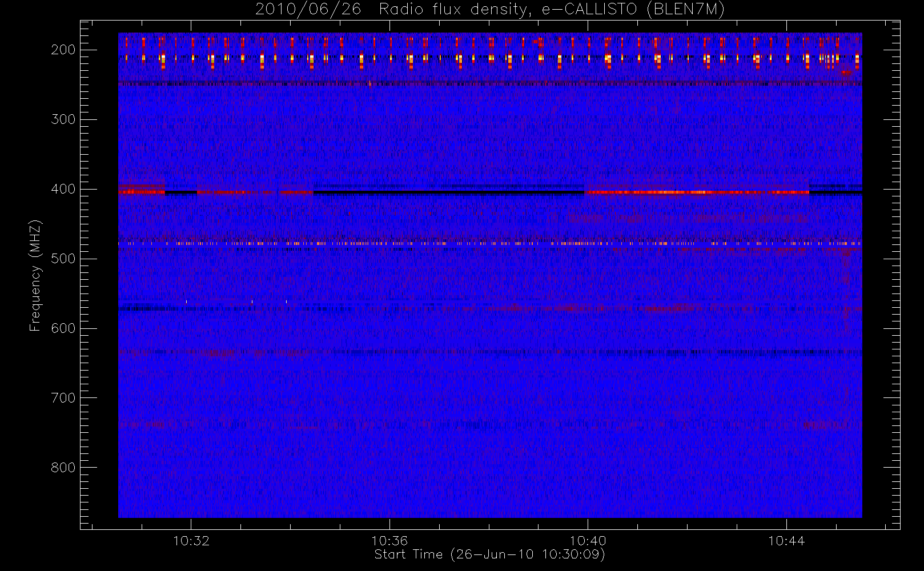Click the 500 frequency tick label
The image size is (924, 571).
tap(63, 259)
